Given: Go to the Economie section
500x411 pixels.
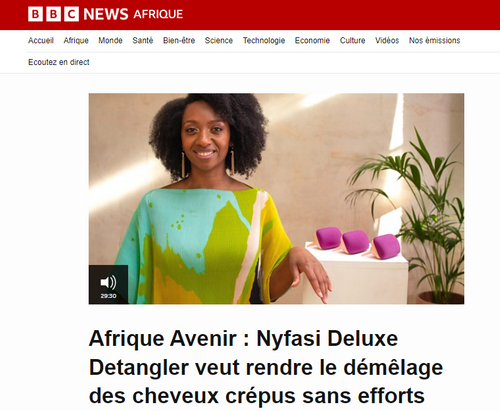Looking at the screenshot, I should [x=312, y=40].
